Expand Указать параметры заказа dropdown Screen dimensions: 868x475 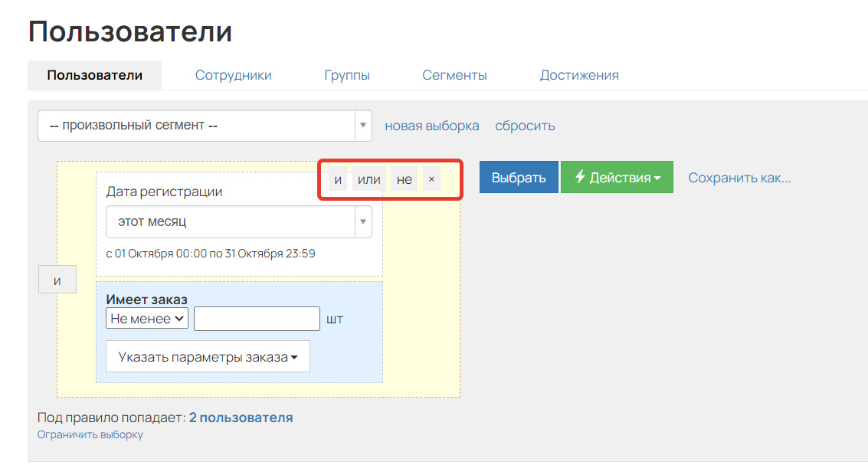(208, 356)
